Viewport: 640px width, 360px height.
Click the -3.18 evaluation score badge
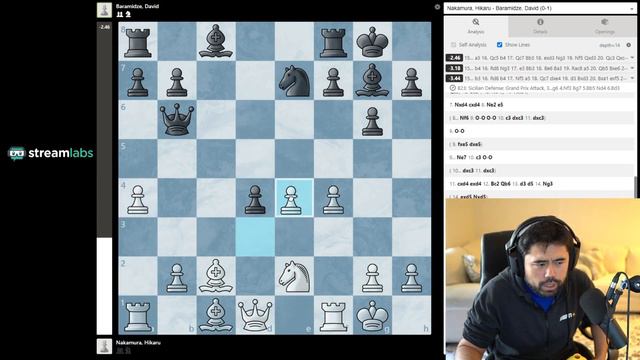pos(454,68)
